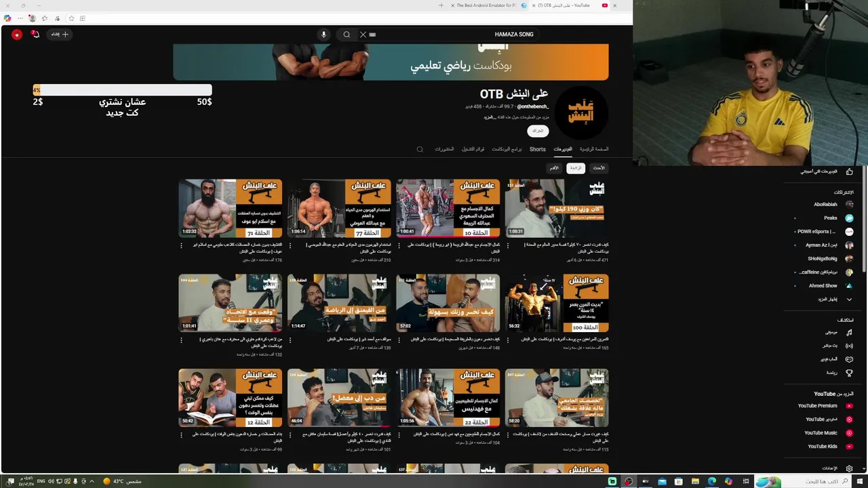
Task: Open Music explore icon in sidebar
Action: tap(849, 333)
